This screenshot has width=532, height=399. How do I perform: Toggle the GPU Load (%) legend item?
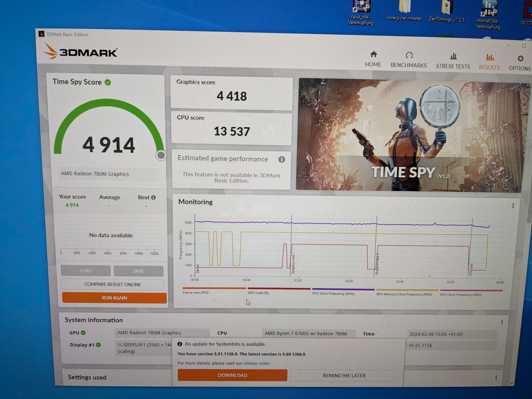point(279,291)
